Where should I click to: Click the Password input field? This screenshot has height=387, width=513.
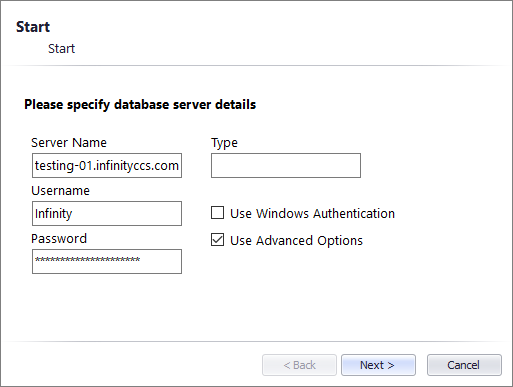click(x=107, y=261)
